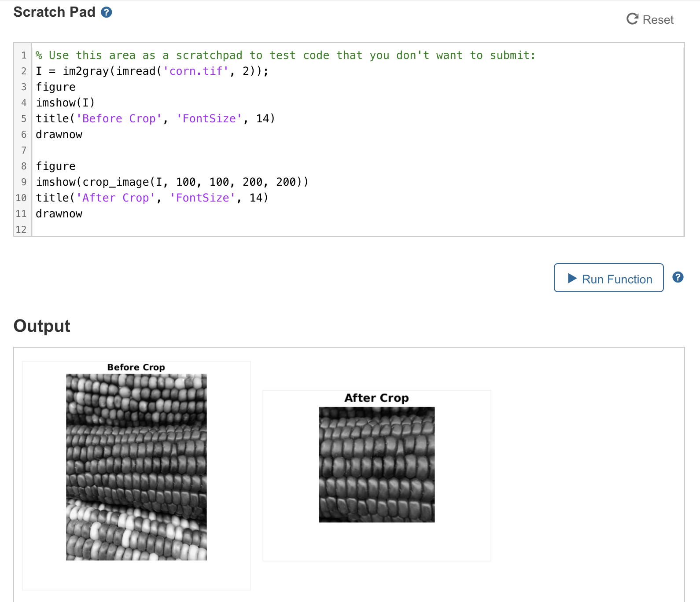Select the Before Crop corn image
700x602 pixels.
pyautogui.click(x=136, y=467)
